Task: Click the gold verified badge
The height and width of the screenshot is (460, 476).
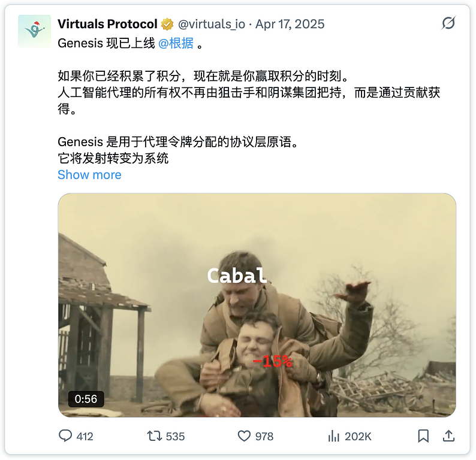Action: click(167, 24)
